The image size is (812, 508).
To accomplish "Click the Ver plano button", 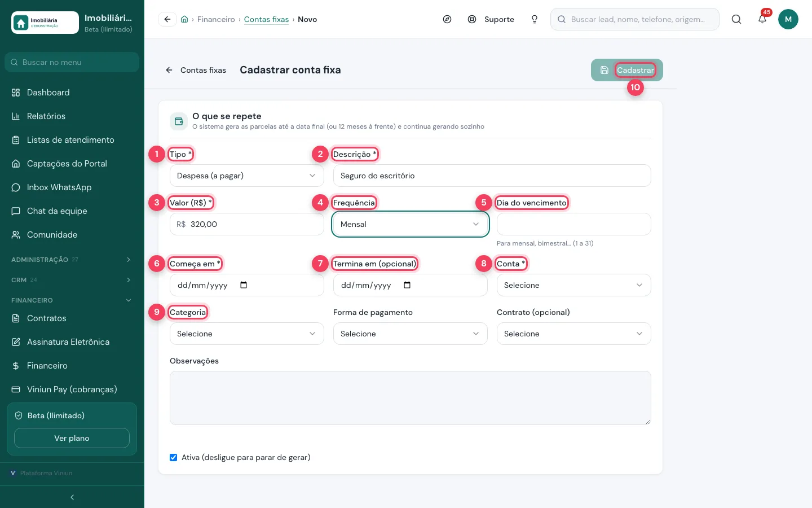I will [72, 438].
